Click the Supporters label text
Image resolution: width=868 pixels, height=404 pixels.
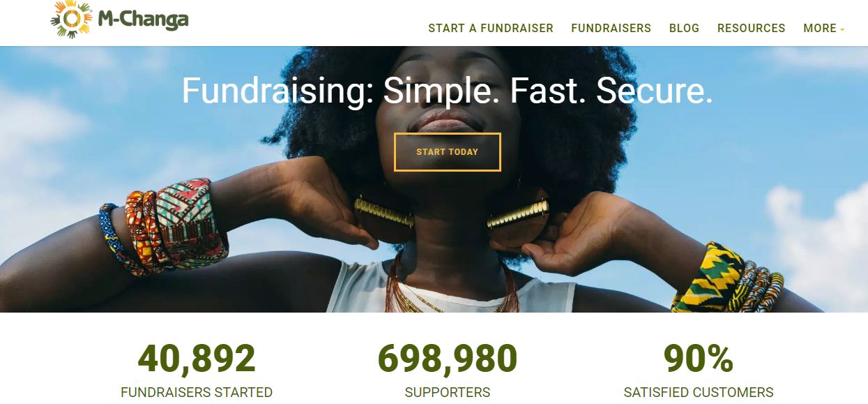tap(448, 392)
